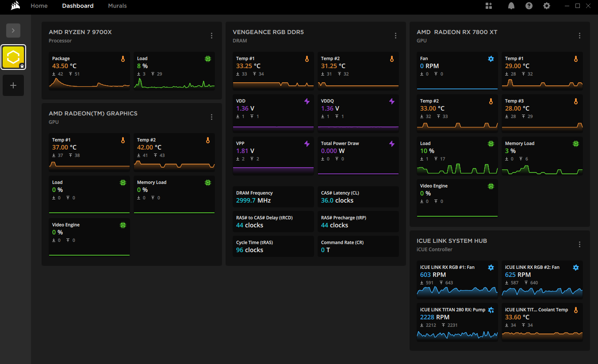Screen dimensions: 598x364
Task: Click Radeon Graphics Load chip icon
Action: point(123,183)
